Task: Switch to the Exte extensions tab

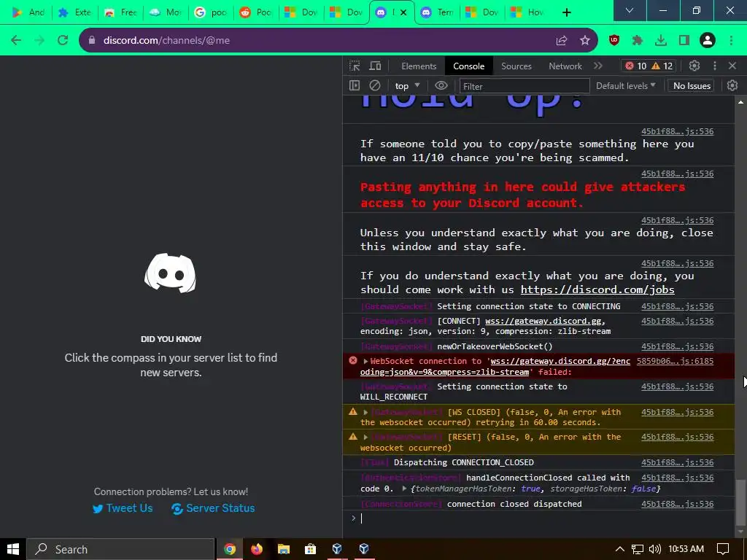Action: (75, 12)
